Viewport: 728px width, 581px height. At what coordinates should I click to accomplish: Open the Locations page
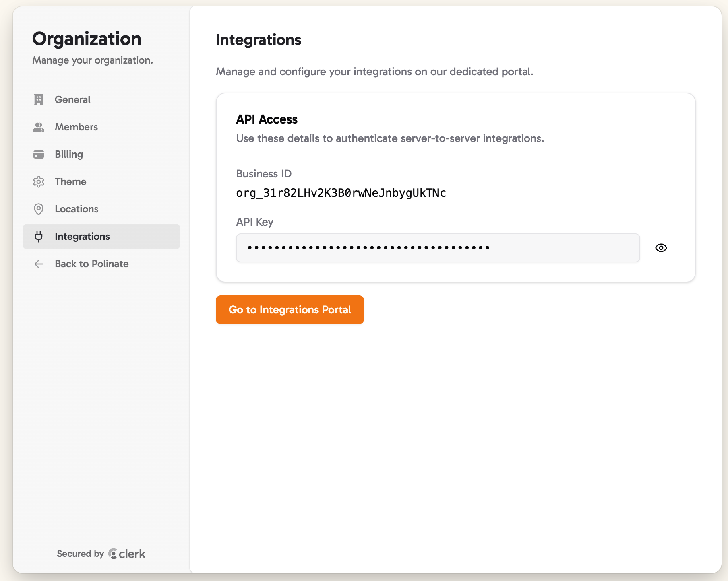tap(76, 209)
